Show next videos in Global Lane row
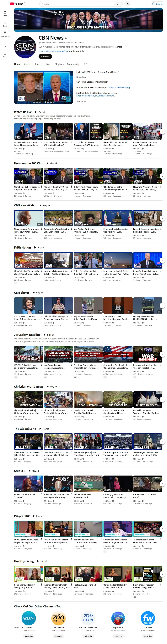The height and width of the screenshot is (644, 167). click(x=162, y=441)
